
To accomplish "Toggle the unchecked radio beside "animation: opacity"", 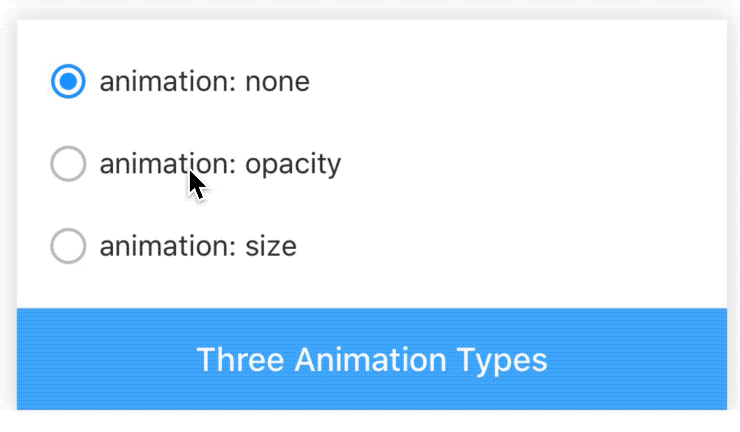I will pos(68,164).
